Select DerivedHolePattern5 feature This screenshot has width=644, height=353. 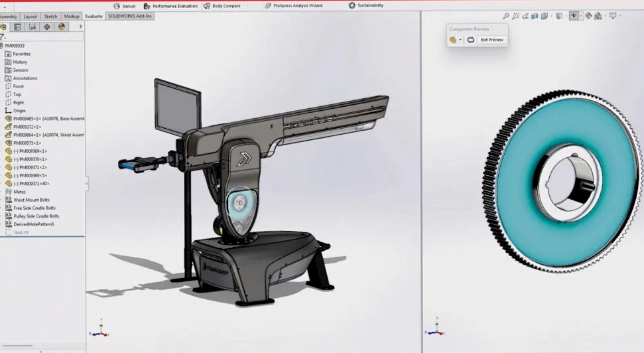point(29,224)
